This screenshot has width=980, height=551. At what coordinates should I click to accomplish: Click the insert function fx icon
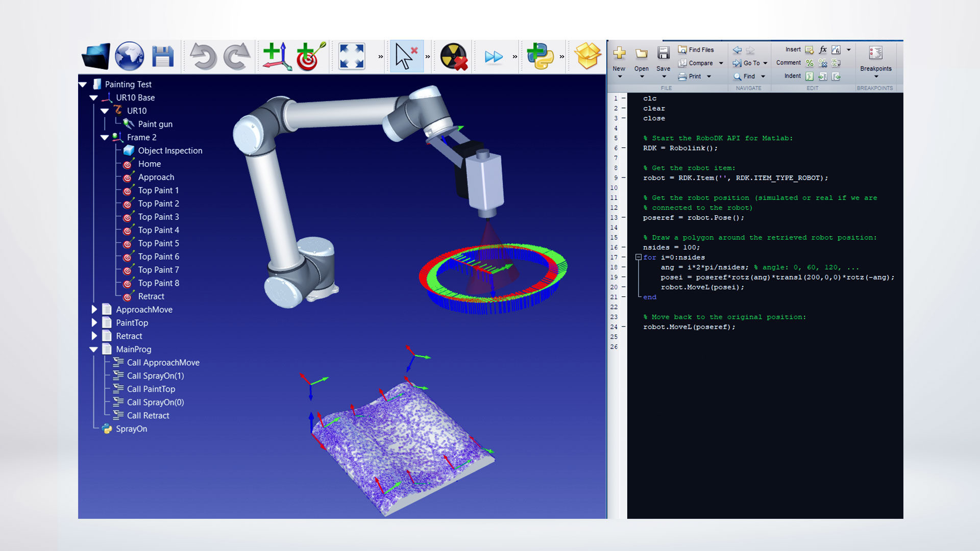[823, 49]
